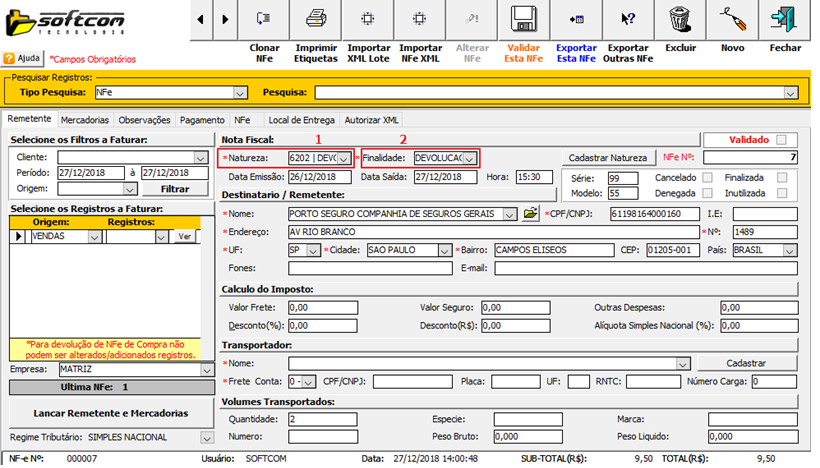The height and width of the screenshot is (468, 820).
Task: Click the Exportar Esta NFe icon
Action: point(576,19)
